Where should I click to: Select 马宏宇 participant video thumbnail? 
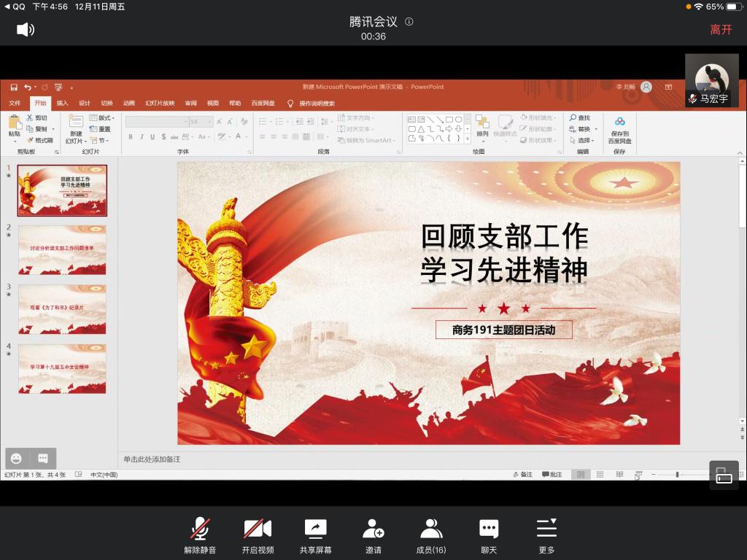click(x=712, y=80)
